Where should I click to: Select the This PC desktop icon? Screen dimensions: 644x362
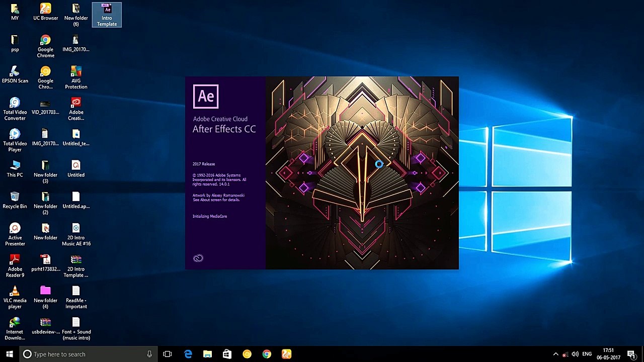[15, 168]
